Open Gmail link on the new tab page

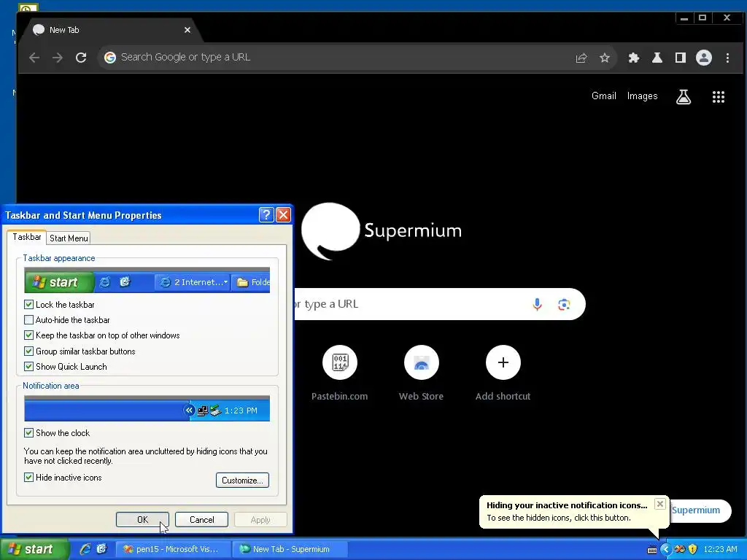click(603, 96)
